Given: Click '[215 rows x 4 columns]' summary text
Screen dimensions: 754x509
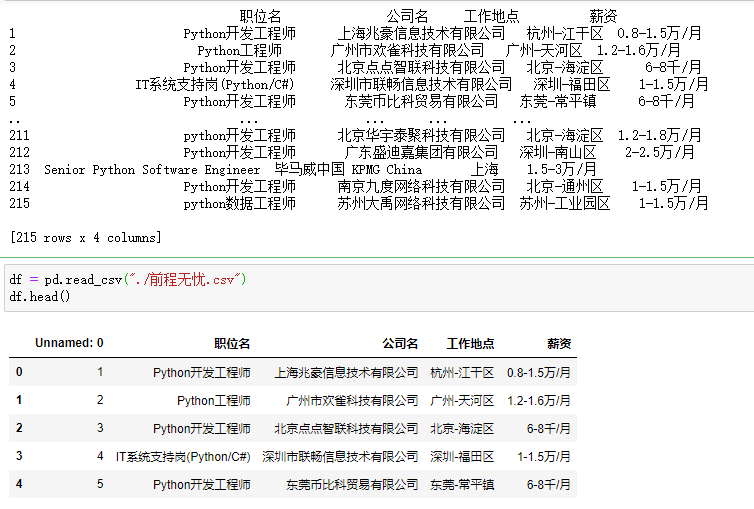Looking at the screenshot, I should pos(86,237).
